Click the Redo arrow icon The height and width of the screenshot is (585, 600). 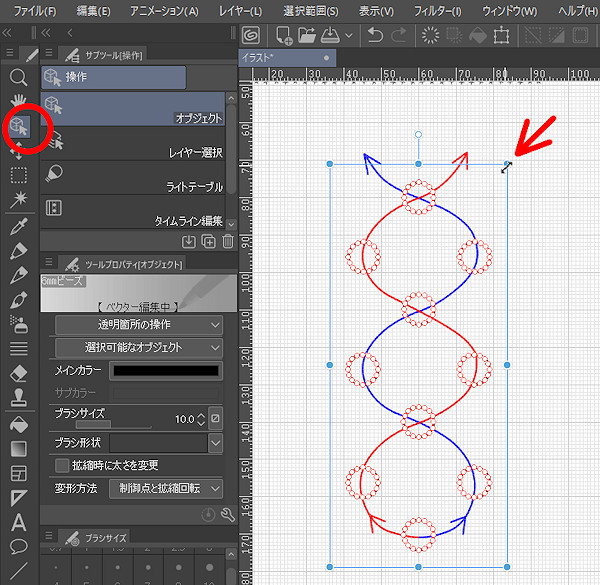click(399, 36)
